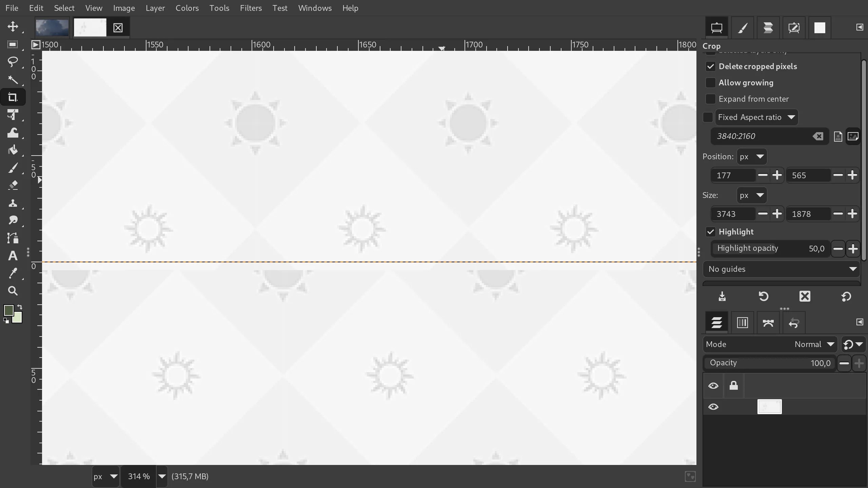Viewport: 868px width, 488px height.
Task: Check Expand from center
Action: [x=711, y=99]
